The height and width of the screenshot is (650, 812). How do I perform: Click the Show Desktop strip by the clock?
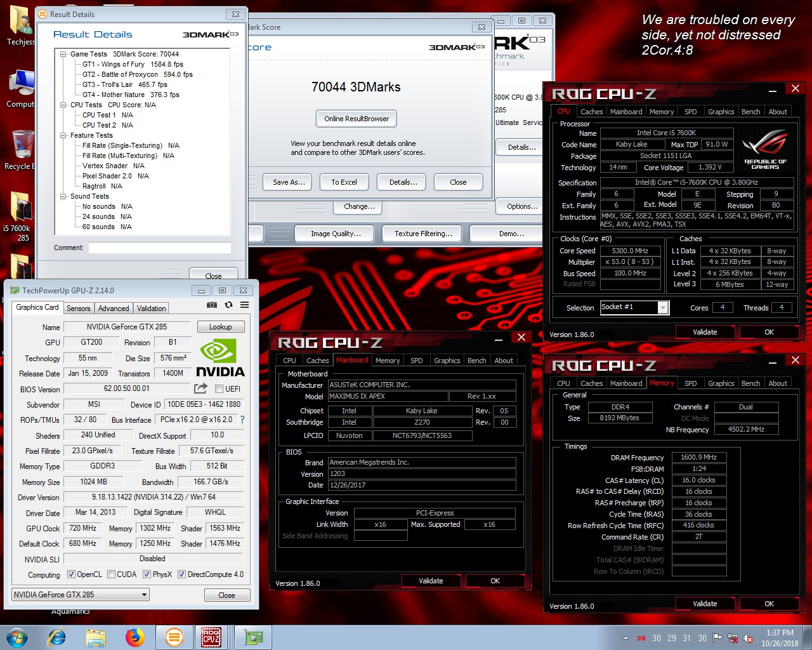(x=808, y=638)
